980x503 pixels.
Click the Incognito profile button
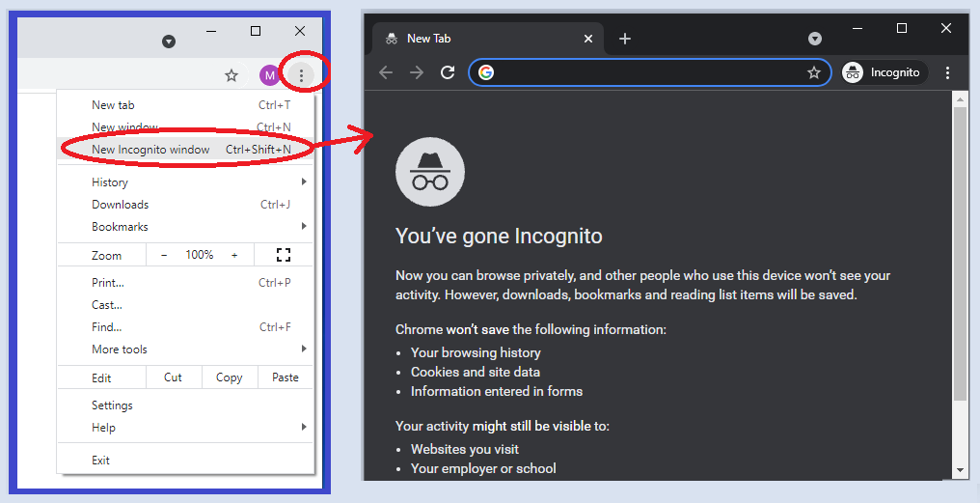click(x=883, y=72)
